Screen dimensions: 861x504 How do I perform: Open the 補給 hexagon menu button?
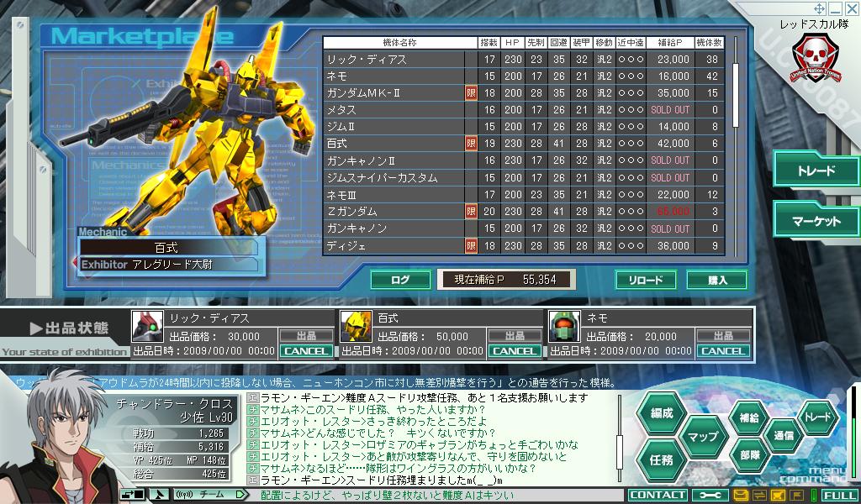tap(748, 417)
